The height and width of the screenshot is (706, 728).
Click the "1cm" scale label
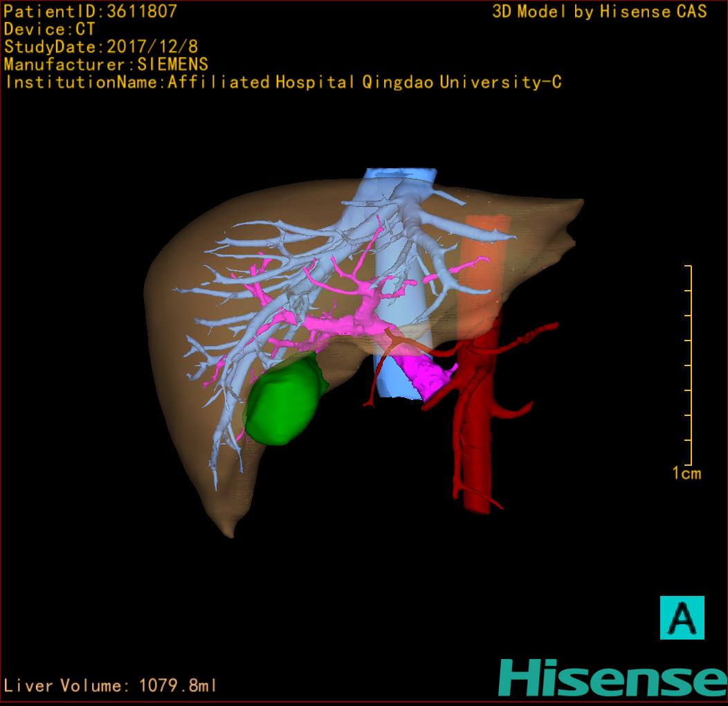686,473
